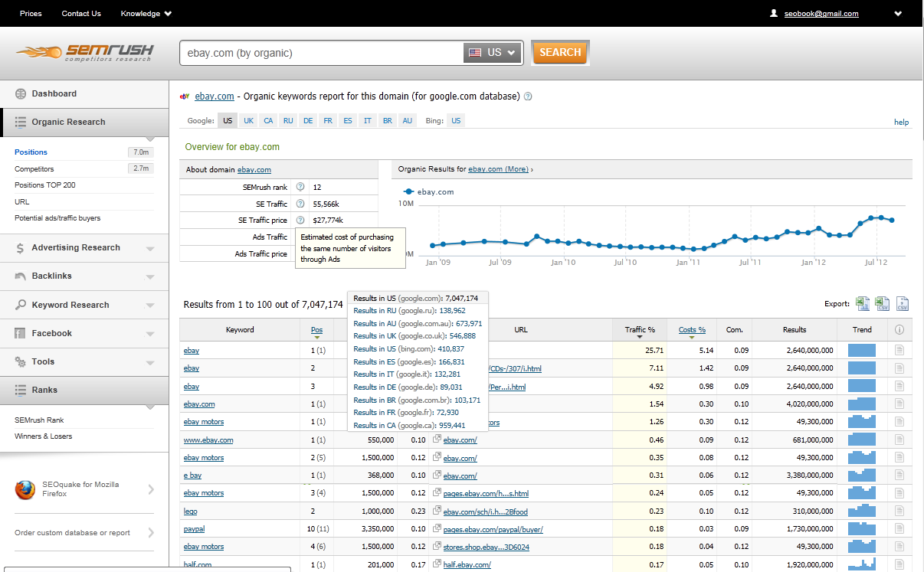Open the SEOquake for Mozilla Firefox chevron
924x572 pixels.
(151, 490)
